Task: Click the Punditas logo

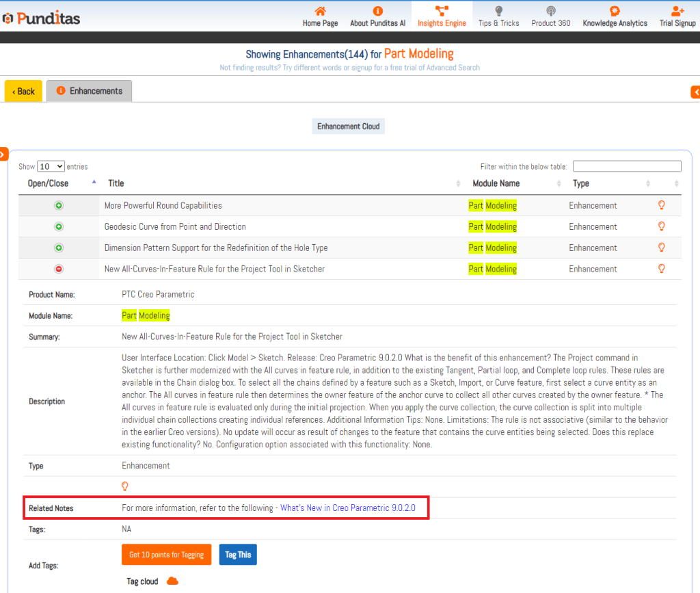Action: (41, 18)
